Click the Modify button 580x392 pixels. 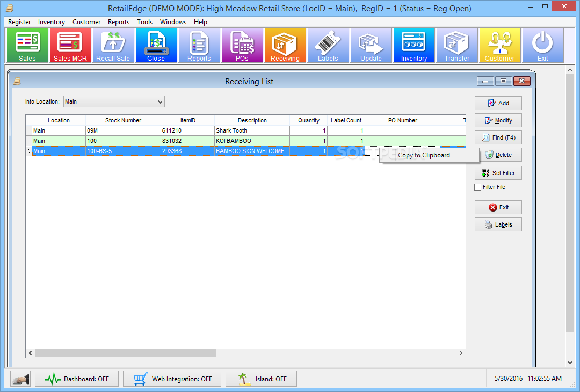tap(498, 120)
